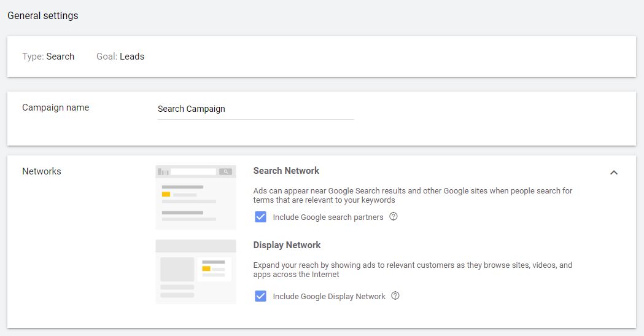
Task: Click the Display Network heading
Action: [287, 245]
